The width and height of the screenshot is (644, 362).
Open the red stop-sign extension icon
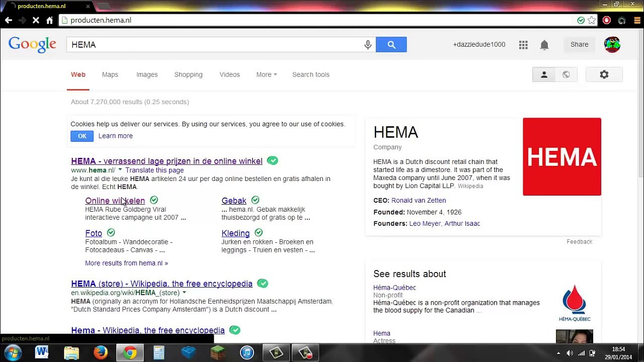(x=607, y=20)
